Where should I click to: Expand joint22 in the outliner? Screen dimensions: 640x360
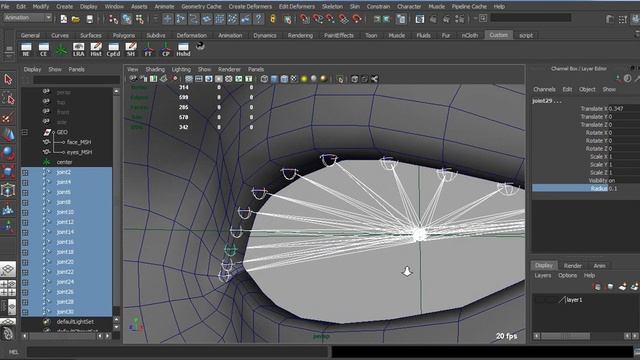tap(25, 272)
